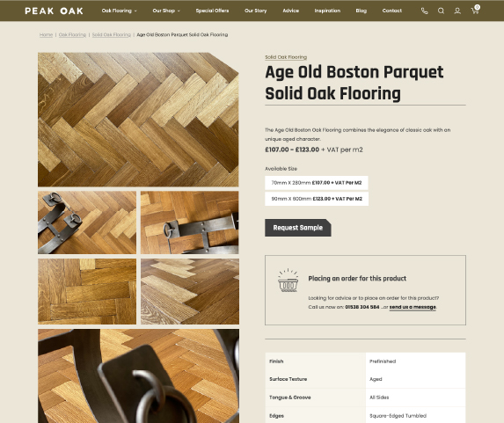Open the main herringbone parquet product image
This screenshot has width=504, height=423.
(x=138, y=120)
